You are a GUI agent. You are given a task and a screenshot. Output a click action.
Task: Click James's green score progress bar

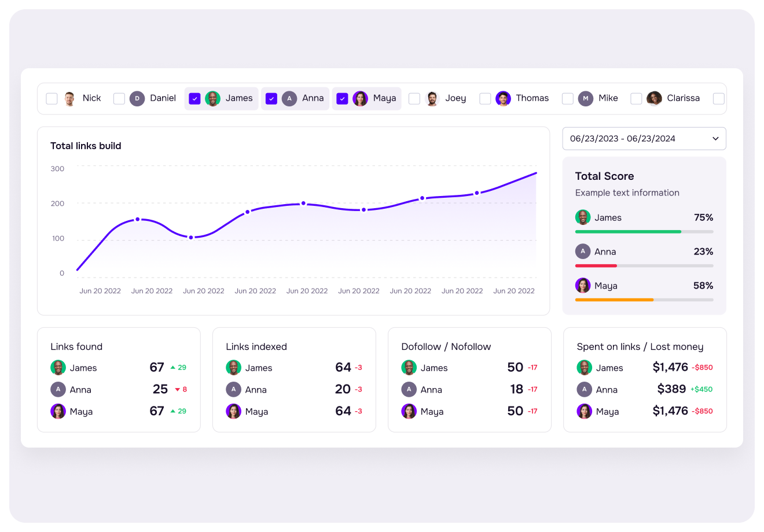[628, 232]
